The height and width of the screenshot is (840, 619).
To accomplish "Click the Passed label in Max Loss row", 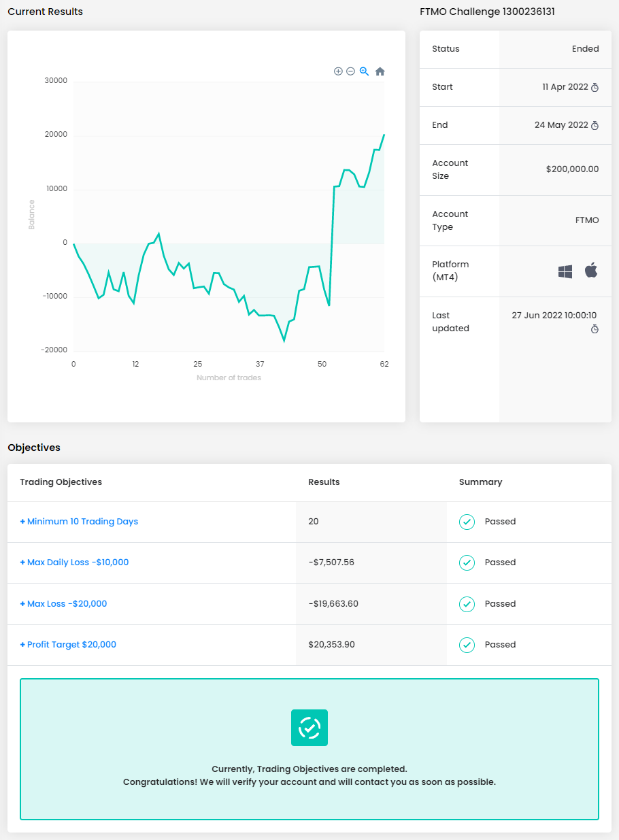I will click(x=500, y=604).
